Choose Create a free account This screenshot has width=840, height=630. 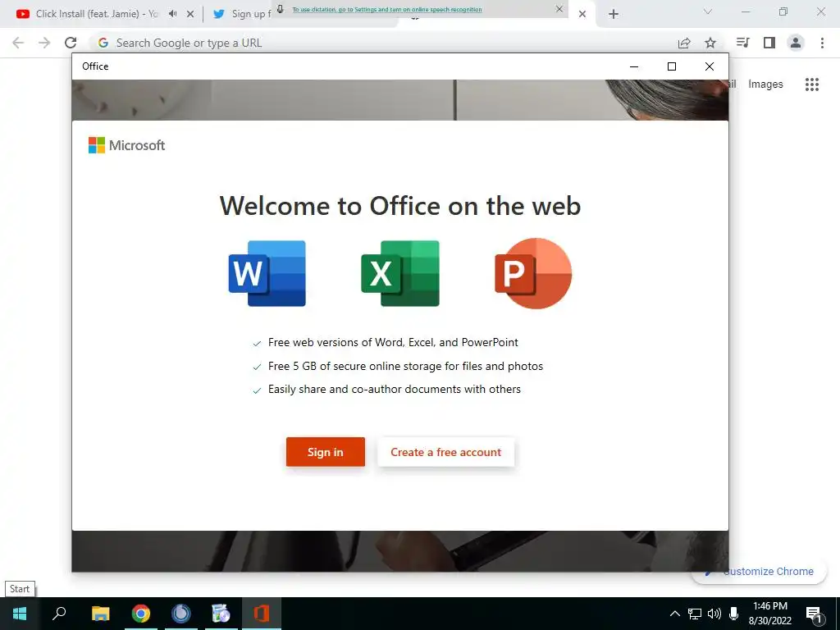click(445, 452)
